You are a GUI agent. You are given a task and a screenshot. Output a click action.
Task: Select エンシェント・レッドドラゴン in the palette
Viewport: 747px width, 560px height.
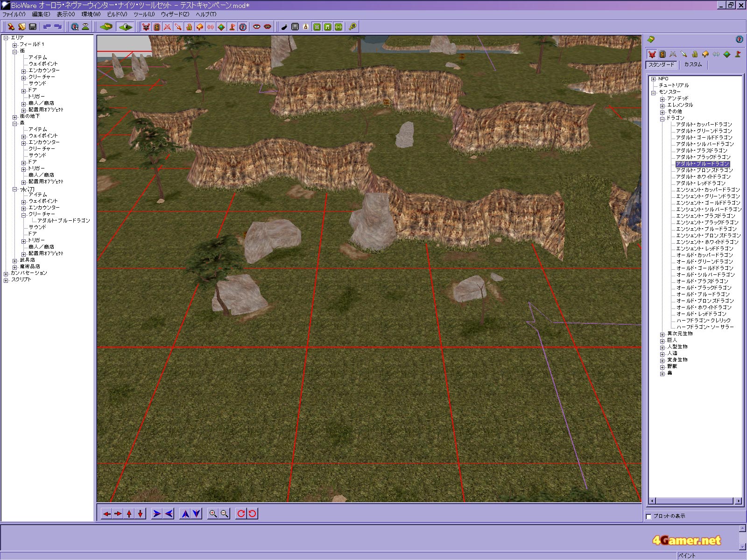(705, 249)
